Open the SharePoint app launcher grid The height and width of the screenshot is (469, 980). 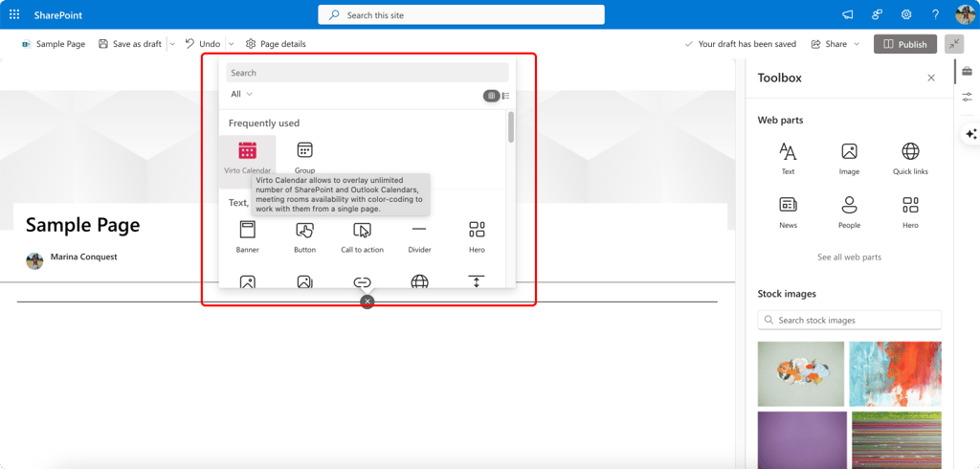(x=14, y=14)
